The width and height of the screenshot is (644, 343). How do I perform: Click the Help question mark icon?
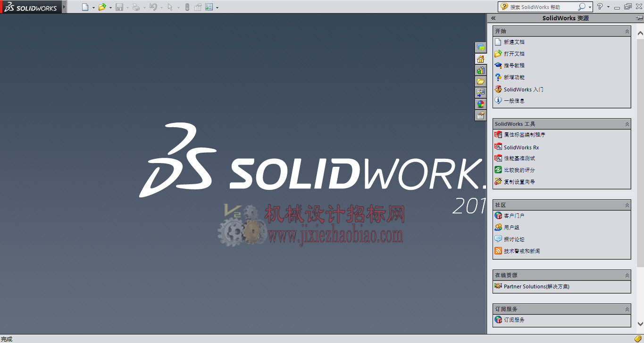pos(600,7)
